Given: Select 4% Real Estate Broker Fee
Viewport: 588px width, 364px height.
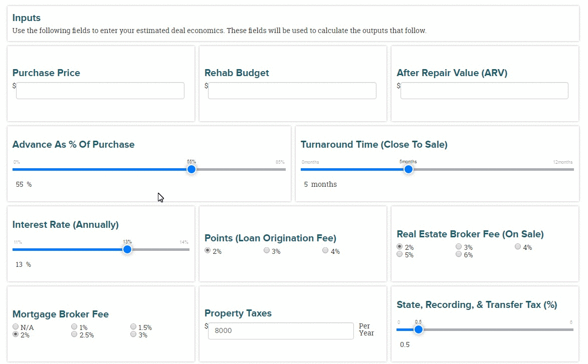Looking at the screenshot, I should click(x=517, y=246).
